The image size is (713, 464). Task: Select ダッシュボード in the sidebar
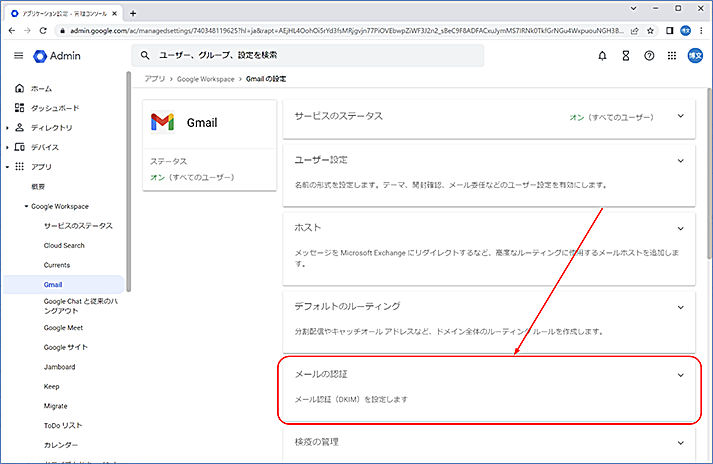(x=55, y=108)
